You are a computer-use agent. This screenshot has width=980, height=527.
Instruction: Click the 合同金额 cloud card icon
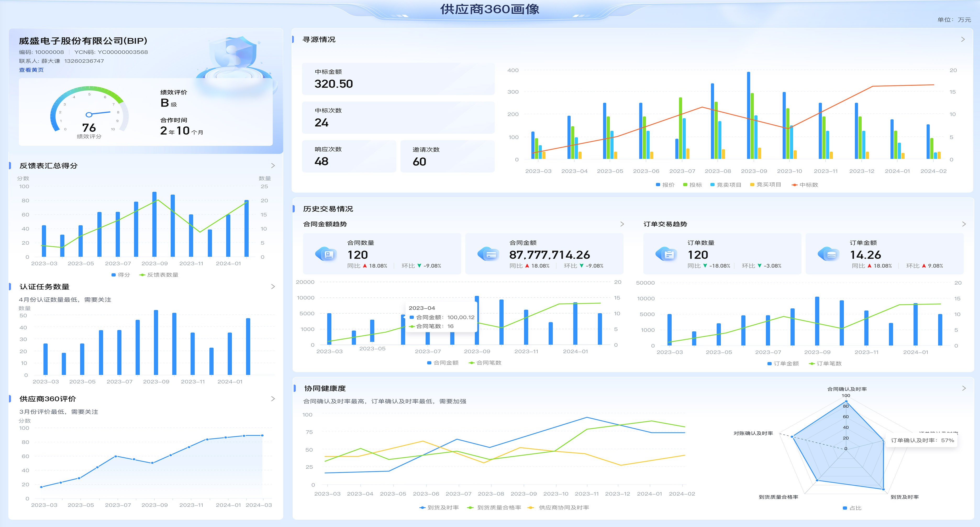[x=488, y=254]
